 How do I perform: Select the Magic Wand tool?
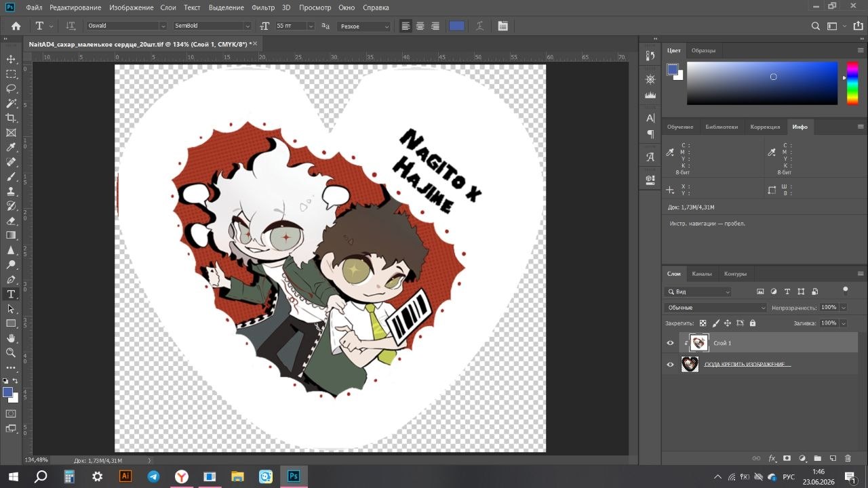point(11,103)
